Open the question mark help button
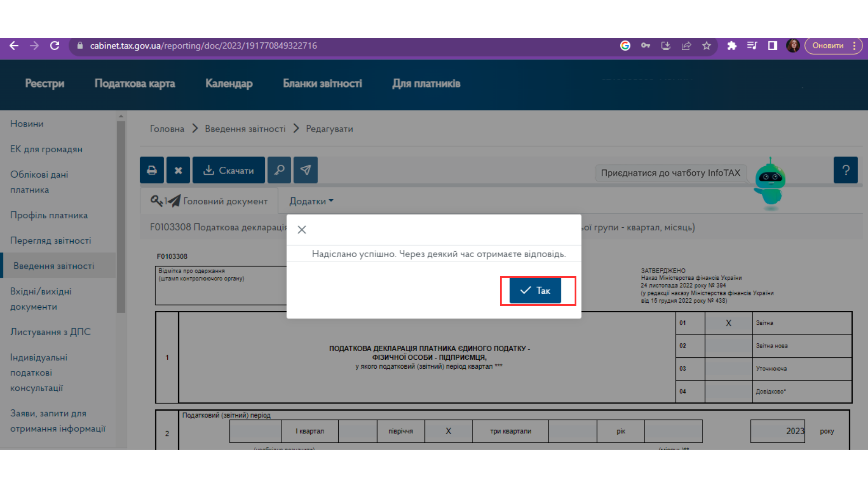 846,170
